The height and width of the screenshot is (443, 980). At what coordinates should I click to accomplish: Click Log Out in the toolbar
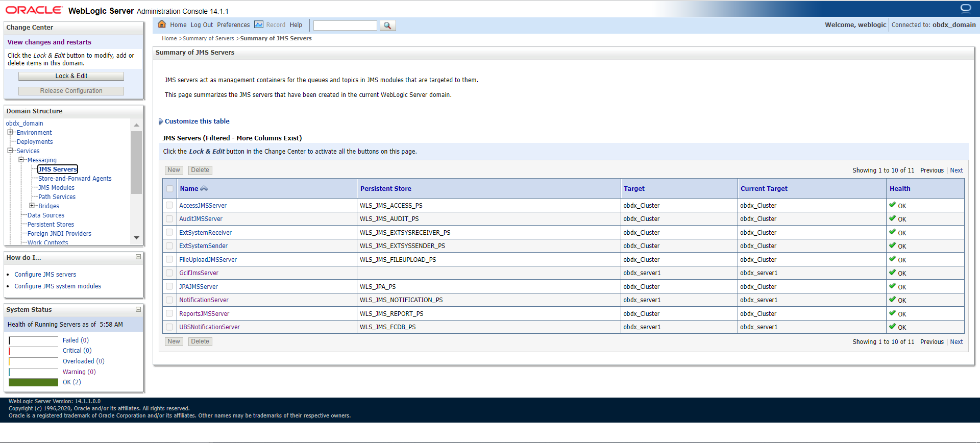click(x=202, y=25)
